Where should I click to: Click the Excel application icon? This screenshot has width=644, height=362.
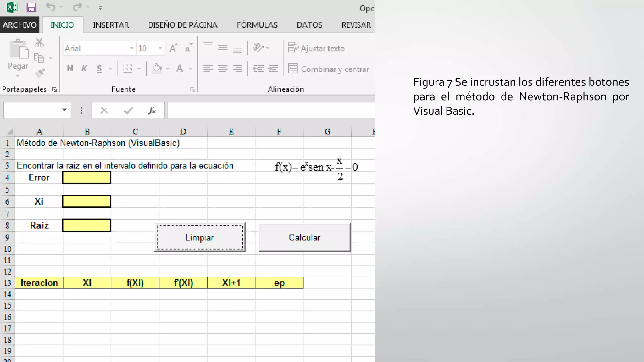click(12, 7)
